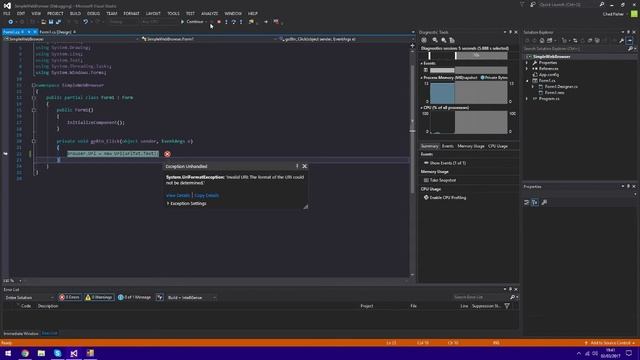Screen dimensions: 640x360
Task: Click the Undo toolbar icon
Action: [x=85, y=22]
